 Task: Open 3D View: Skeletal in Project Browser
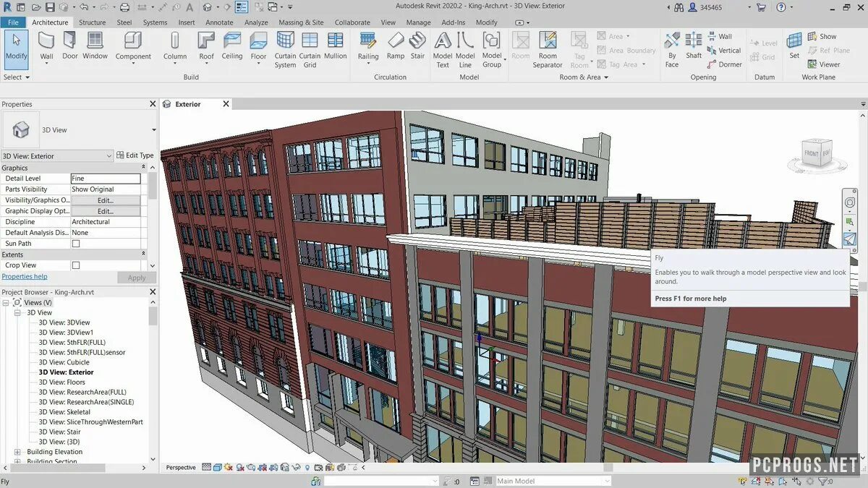64,412
